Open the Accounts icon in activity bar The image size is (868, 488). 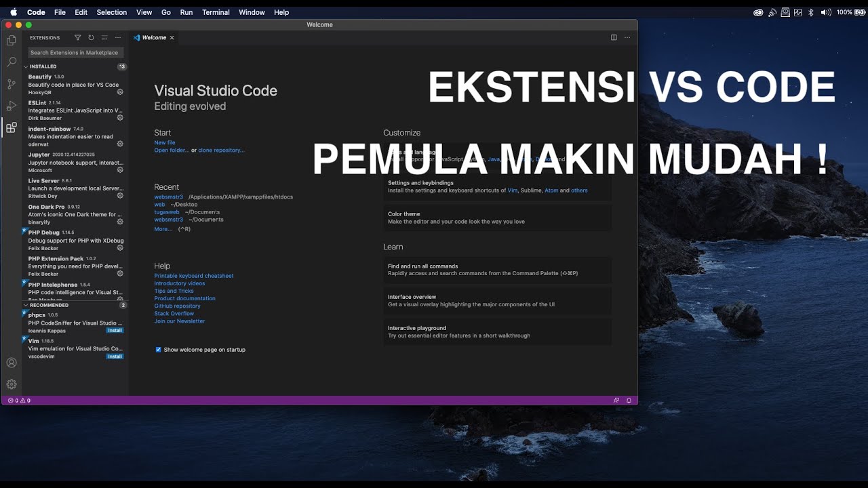[x=12, y=363]
